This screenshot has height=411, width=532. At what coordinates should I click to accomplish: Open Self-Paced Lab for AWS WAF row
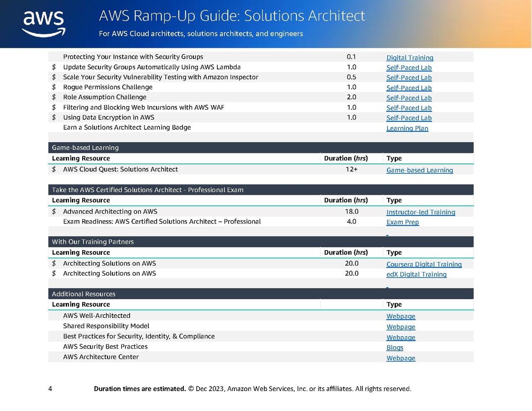click(409, 108)
